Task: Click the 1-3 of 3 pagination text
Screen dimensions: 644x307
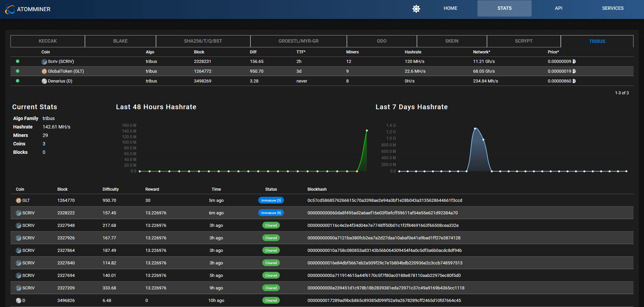Action: coord(622,93)
